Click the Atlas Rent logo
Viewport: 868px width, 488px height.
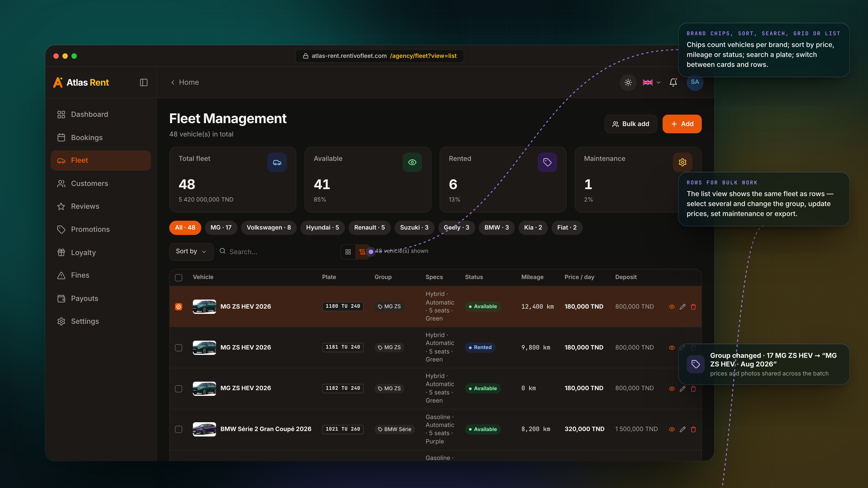pos(81,82)
